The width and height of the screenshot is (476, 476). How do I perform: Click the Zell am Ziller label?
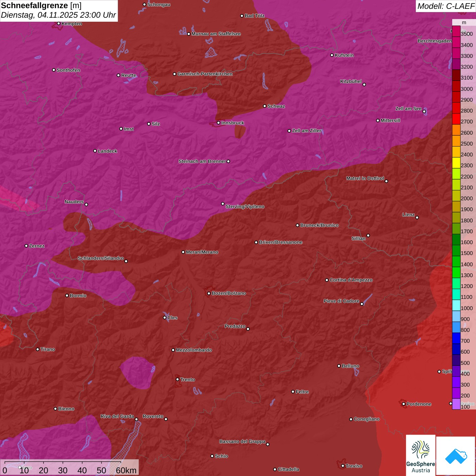tap(306, 131)
